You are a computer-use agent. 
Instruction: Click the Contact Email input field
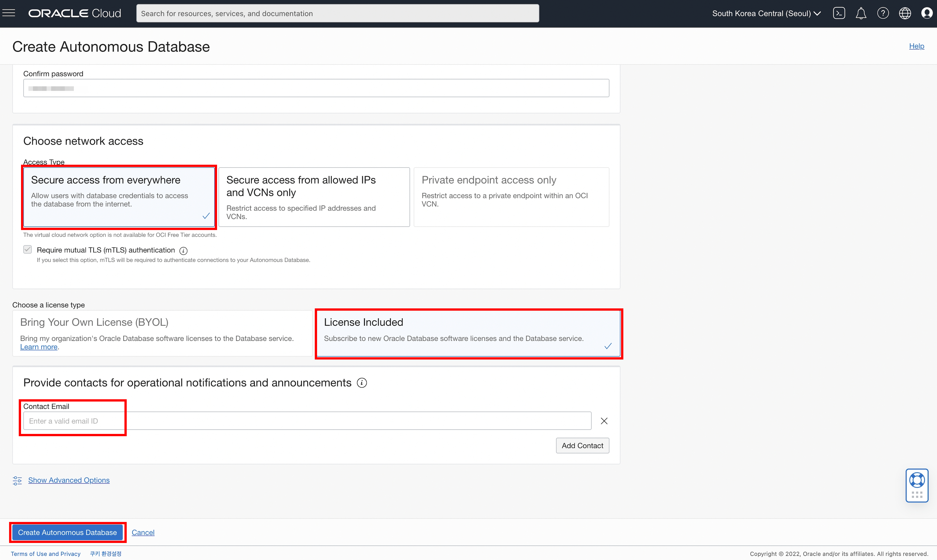pyautogui.click(x=307, y=421)
